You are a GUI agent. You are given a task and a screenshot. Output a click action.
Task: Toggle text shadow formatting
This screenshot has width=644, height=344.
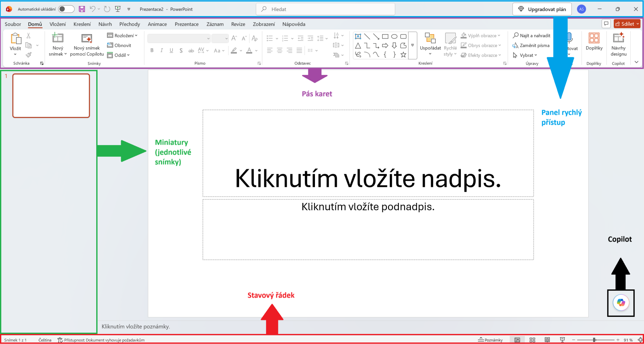181,50
